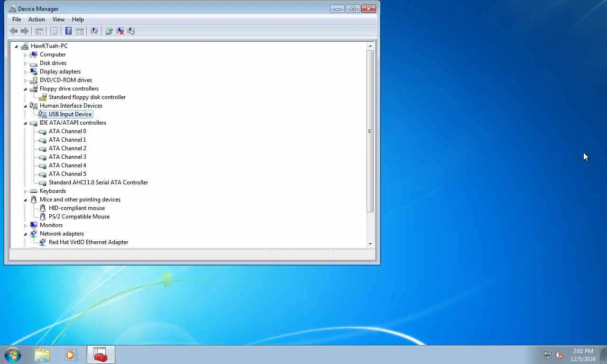Toggle the Show/Hide Console Tree toolbar icon
The height and width of the screenshot is (364, 607).
[x=39, y=31]
